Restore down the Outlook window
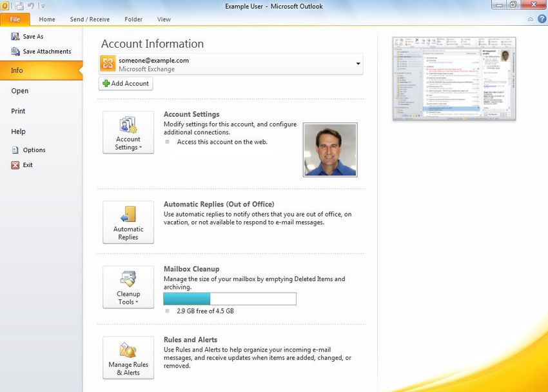Image resolution: width=548 pixels, height=392 pixels. click(x=513, y=5)
